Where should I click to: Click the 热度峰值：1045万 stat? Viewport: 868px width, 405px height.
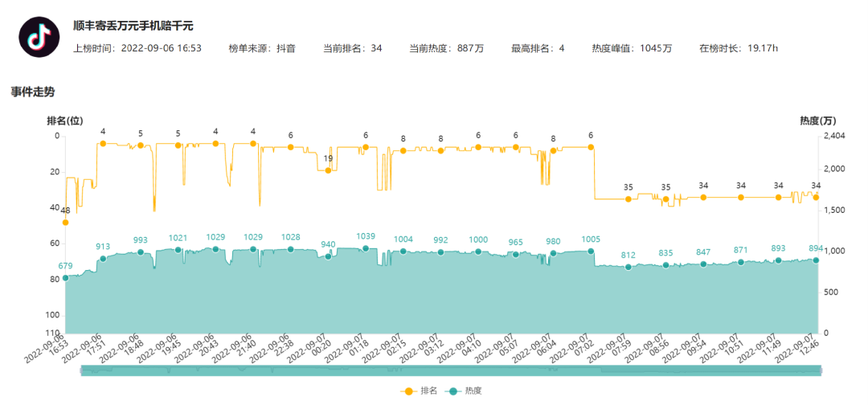[x=632, y=48]
